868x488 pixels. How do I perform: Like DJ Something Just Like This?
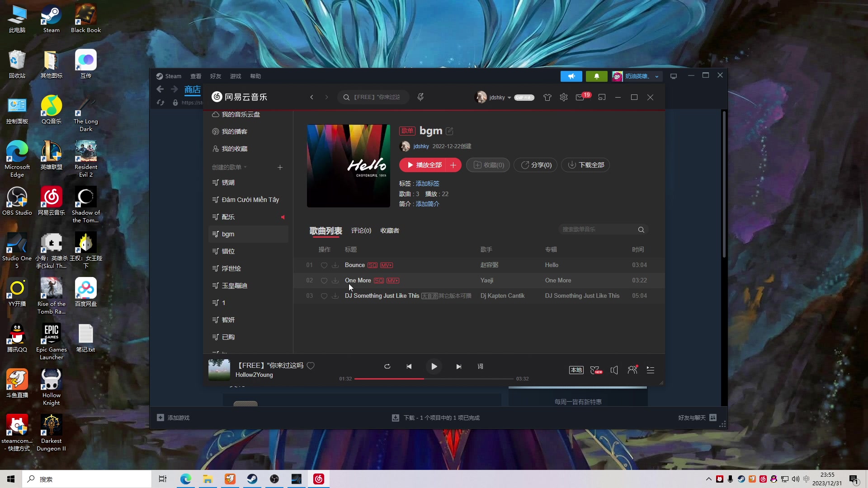(324, 296)
